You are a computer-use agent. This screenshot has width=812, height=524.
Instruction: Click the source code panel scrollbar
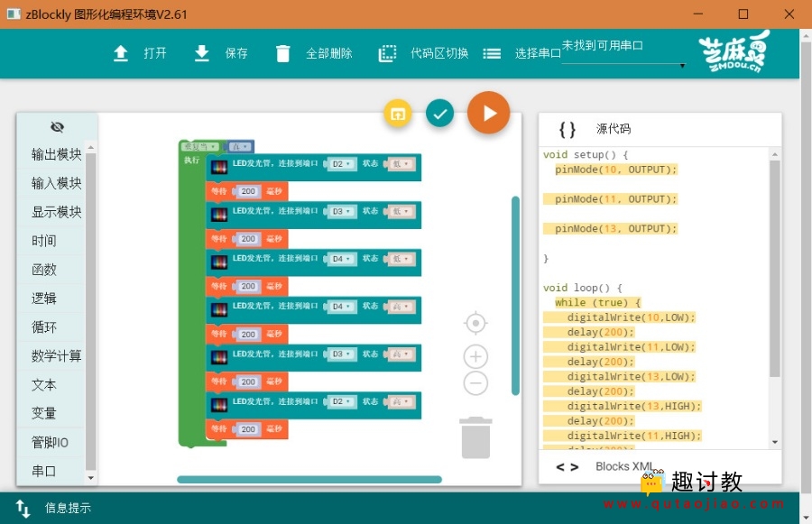click(775, 269)
